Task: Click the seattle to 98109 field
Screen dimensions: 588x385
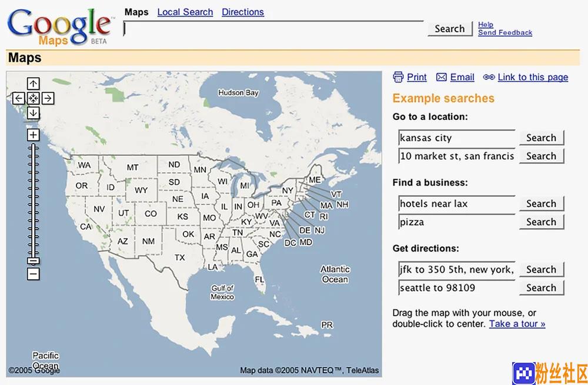Action: tap(457, 287)
